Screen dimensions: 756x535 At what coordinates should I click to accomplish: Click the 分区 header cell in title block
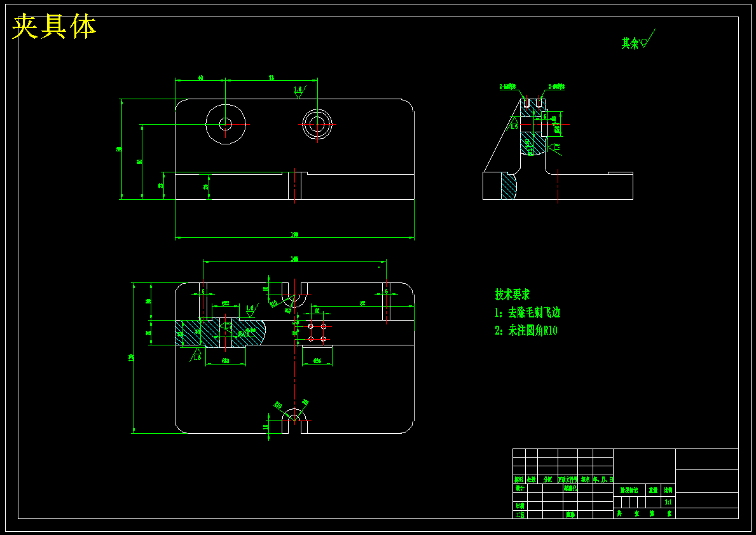click(x=547, y=480)
